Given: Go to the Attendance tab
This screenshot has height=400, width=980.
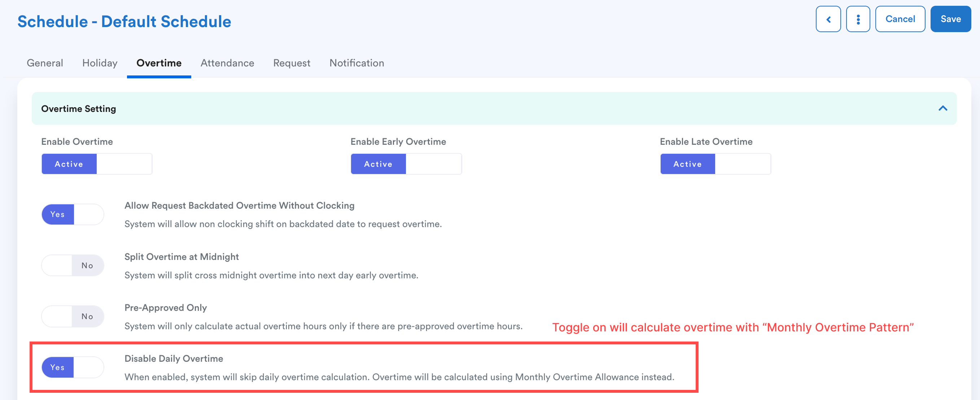Looking at the screenshot, I should [227, 63].
